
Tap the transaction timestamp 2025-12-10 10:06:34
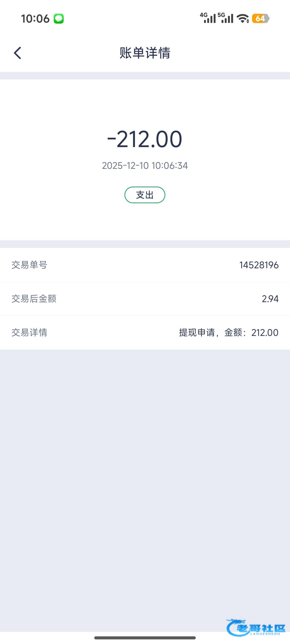(145, 166)
